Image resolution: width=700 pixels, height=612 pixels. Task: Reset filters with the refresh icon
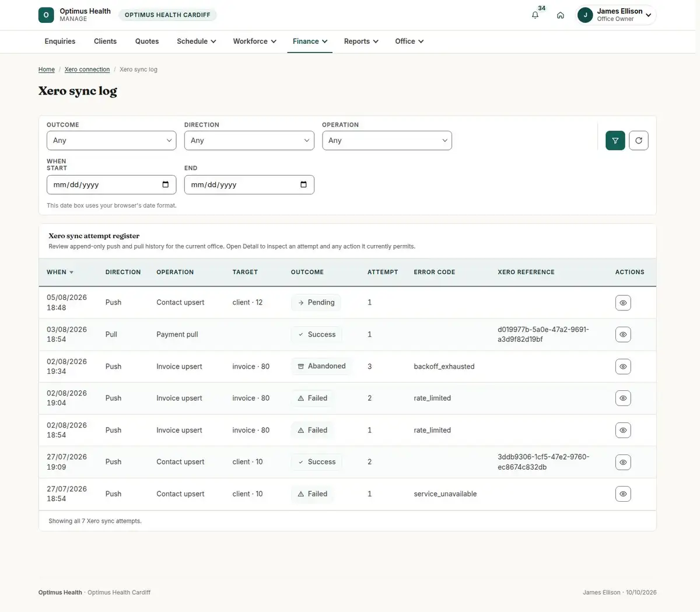[639, 141]
